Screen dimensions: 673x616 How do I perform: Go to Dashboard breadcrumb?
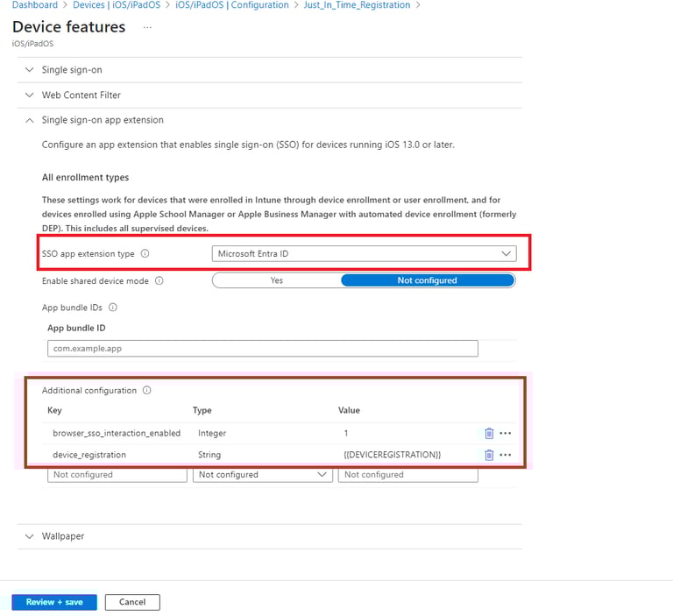click(35, 5)
